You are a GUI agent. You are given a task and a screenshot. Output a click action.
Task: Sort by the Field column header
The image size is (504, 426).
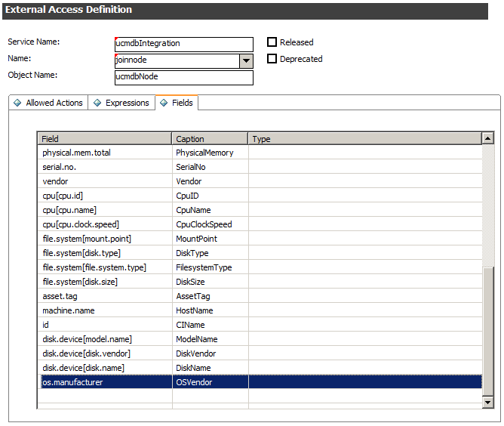(x=105, y=139)
